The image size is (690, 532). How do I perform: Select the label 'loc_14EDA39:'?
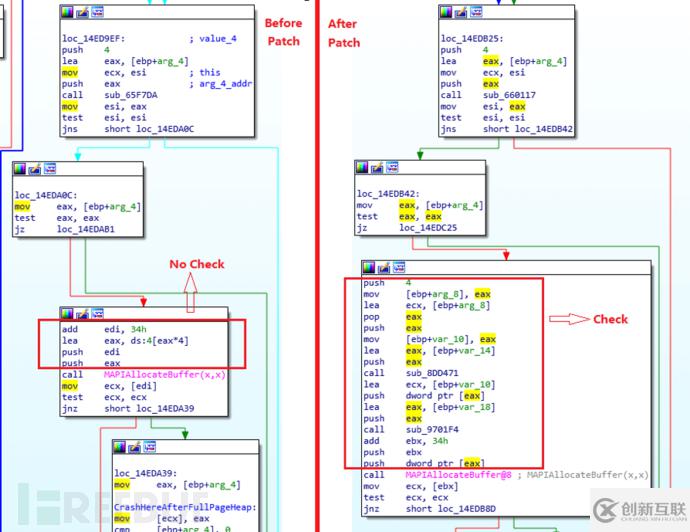tap(146, 473)
